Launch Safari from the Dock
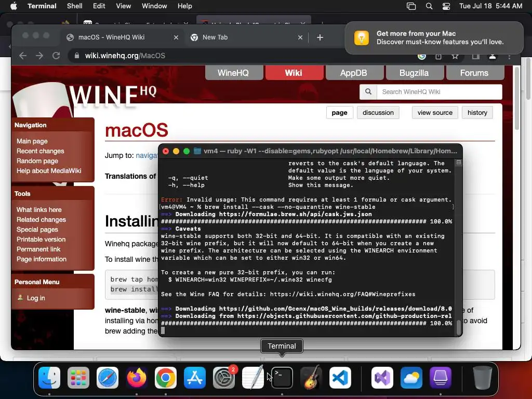The image size is (532, 399). 108,378
